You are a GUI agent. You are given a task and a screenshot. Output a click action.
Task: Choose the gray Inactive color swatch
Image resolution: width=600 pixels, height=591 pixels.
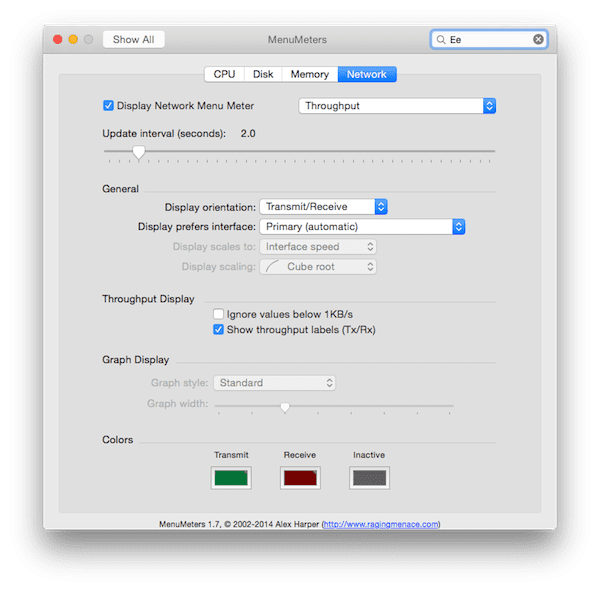[369, 478]
